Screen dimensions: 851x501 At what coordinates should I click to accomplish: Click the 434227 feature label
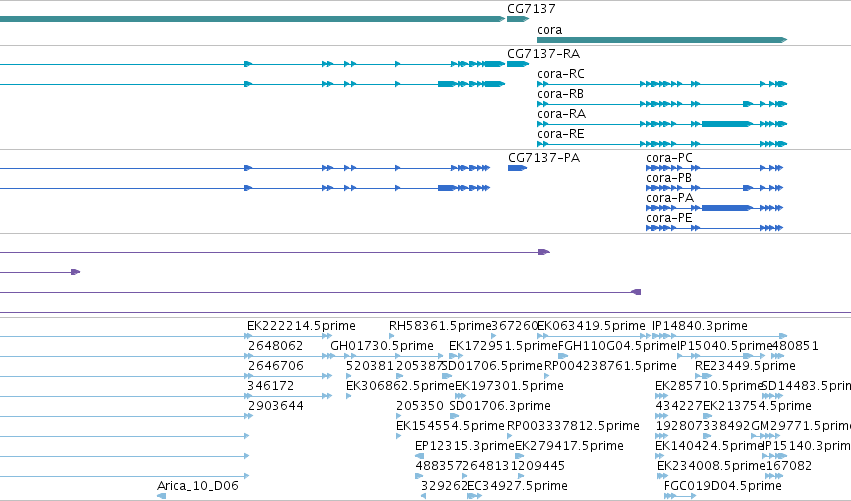679,406
